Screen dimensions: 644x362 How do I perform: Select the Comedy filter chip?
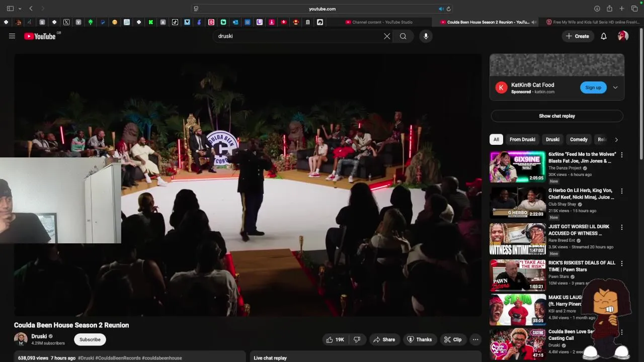(579, 139)
